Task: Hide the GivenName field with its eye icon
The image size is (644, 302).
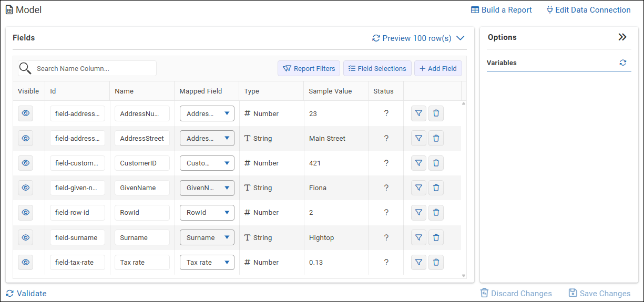Action: click(x=25, y=188)
